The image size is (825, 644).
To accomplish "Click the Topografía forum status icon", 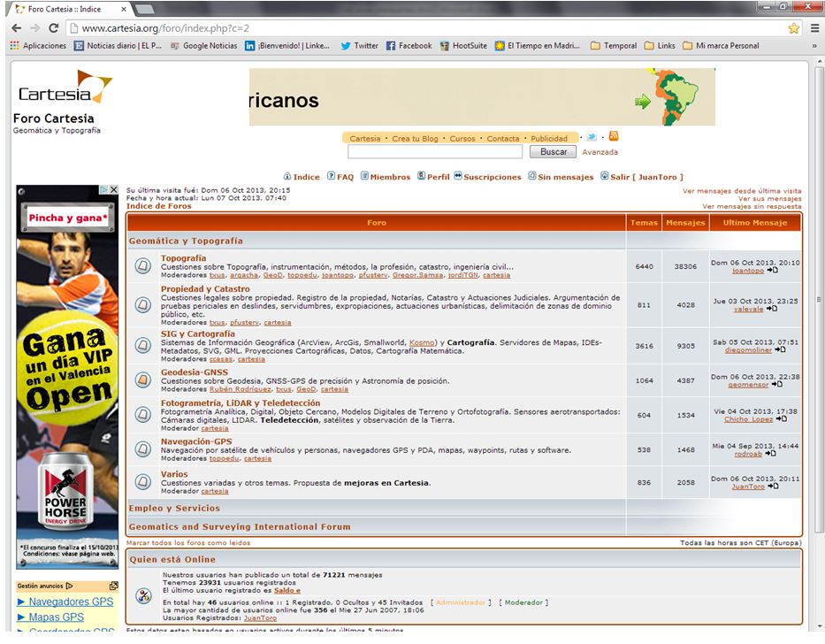I will tap(141, 266).
